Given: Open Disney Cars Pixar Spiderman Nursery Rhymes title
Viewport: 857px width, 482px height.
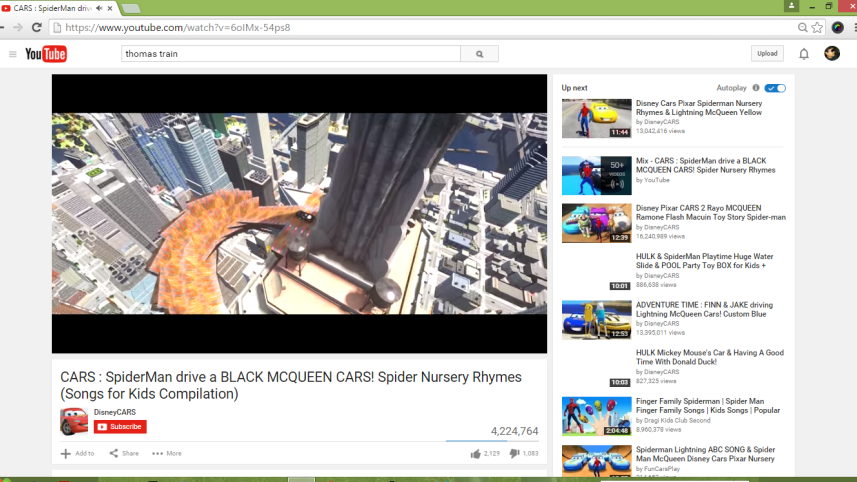Looking at the screenshot, I should pyautogui.click(x=698, y=108).
